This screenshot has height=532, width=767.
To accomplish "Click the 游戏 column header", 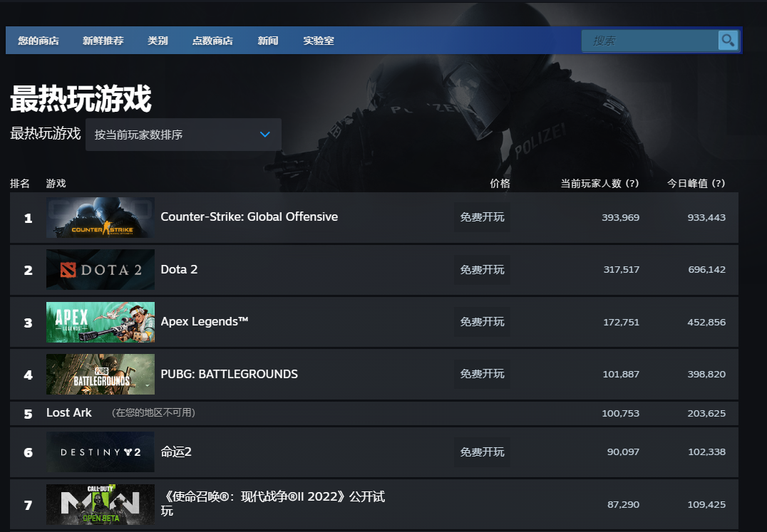I will pos(56,183).
